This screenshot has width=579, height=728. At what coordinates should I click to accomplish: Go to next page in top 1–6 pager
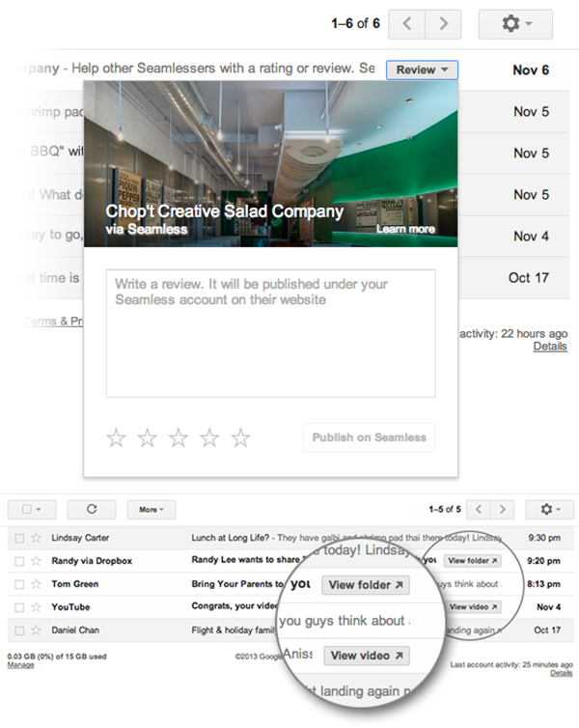click(x=443, y=24)
